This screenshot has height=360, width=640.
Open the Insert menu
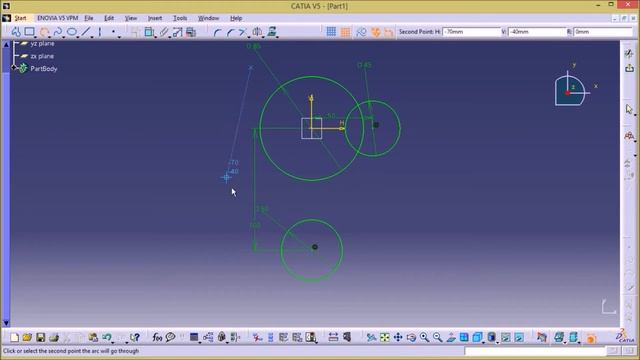pos(155,18)
